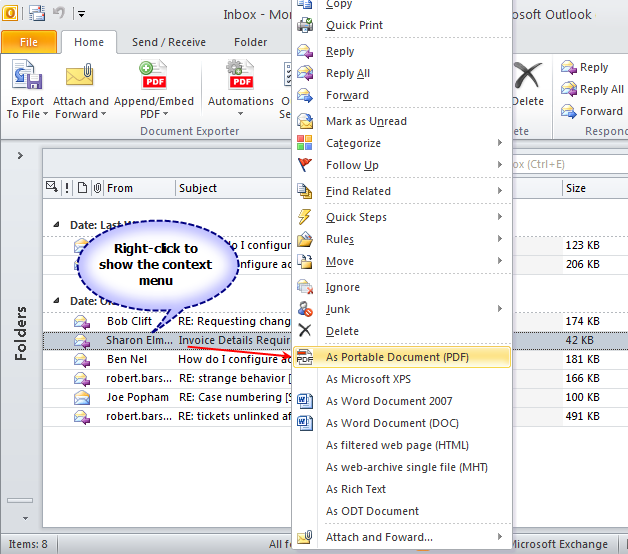Choose As Portable Document (PDF)
This screenshot has width=628, height=554.
tap(402, 357)
